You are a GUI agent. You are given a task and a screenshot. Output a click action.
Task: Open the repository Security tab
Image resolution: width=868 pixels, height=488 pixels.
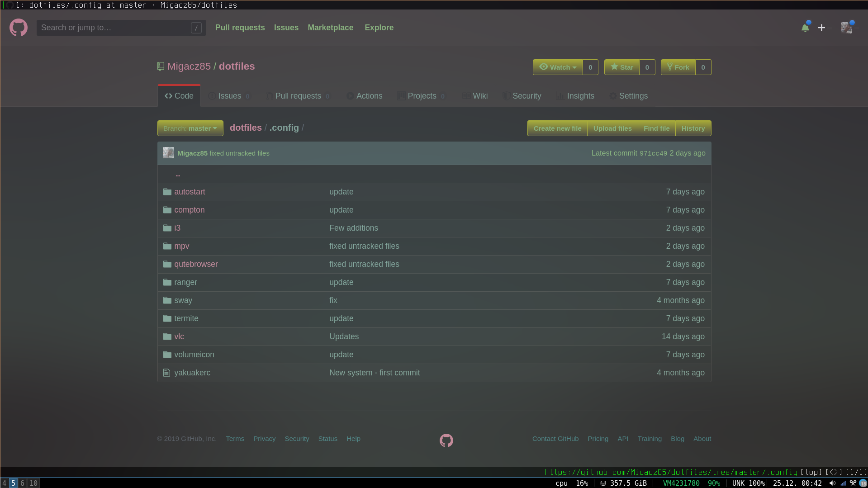coord(522,96)
